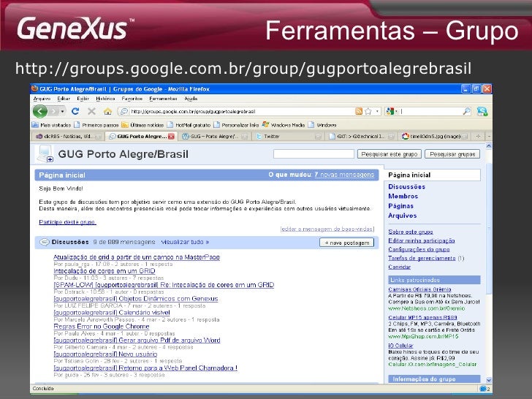Click the Primeiros passos bookmark
This screenshot has width=532, height=399.
(x=96, y=125)
